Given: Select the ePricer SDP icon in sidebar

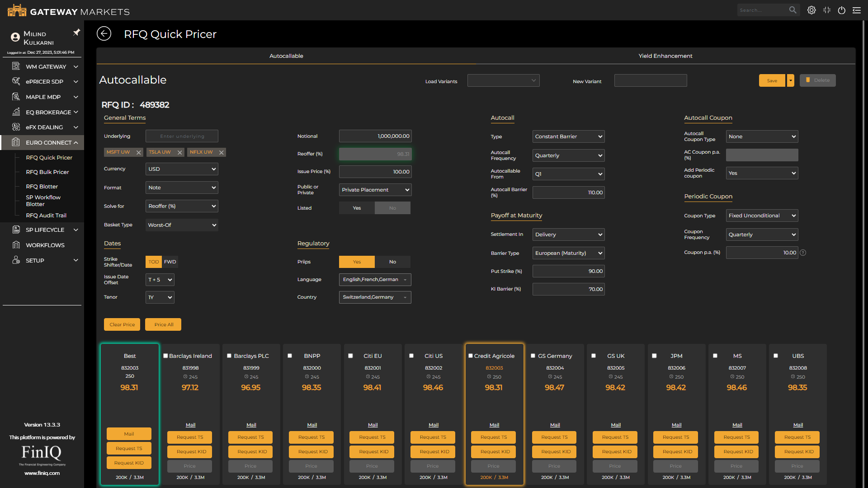Looking at the screenshot, I should 16,81.
